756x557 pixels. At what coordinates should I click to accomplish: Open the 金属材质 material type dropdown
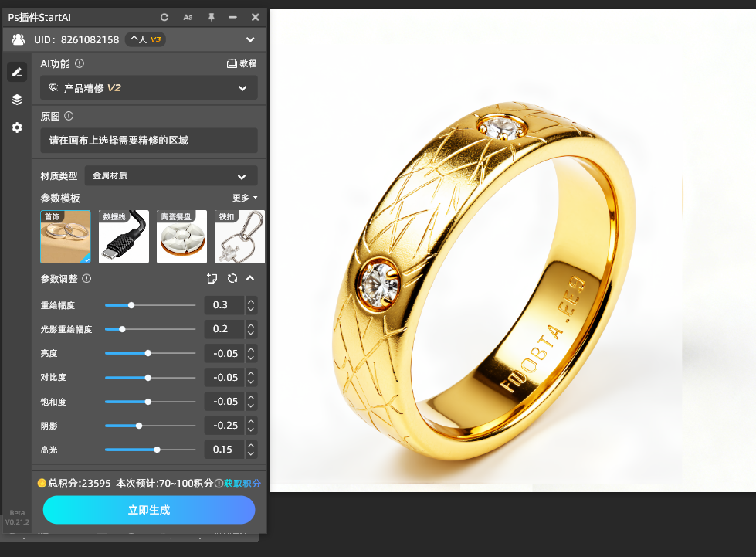171,176
